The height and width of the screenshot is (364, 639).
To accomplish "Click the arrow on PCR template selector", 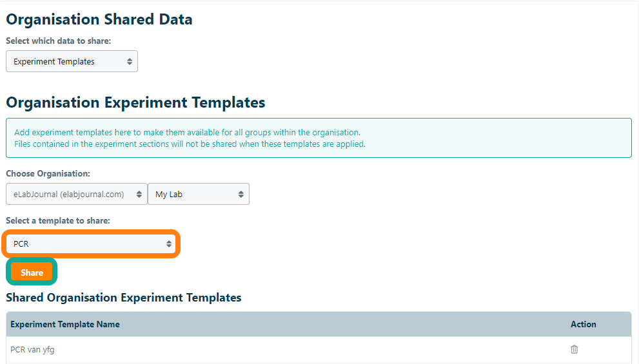I will [169, 244].
